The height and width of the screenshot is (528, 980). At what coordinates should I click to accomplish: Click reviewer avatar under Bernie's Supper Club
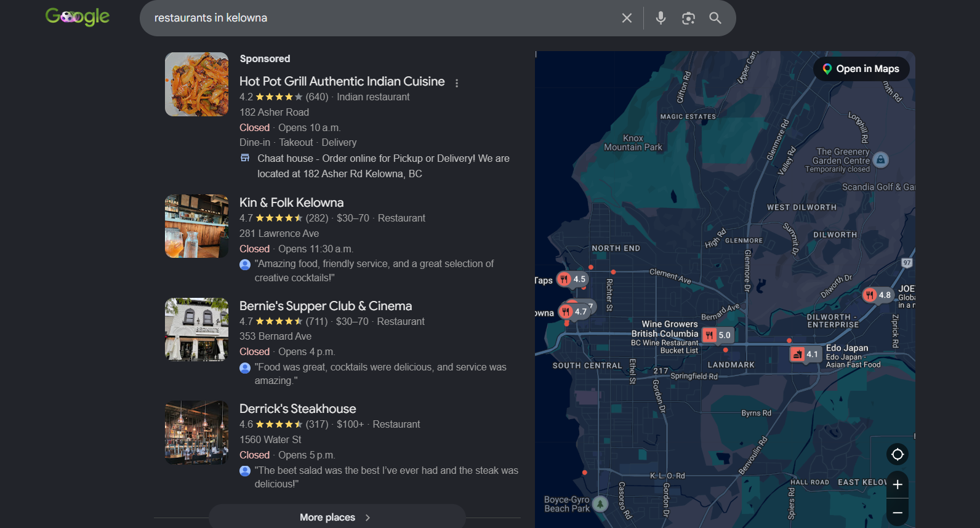[245, 367]
